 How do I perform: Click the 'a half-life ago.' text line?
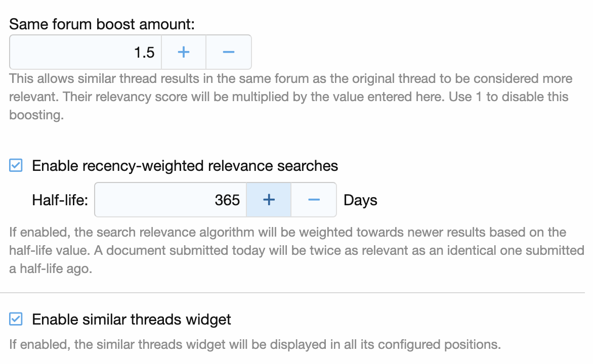[51, 269]
